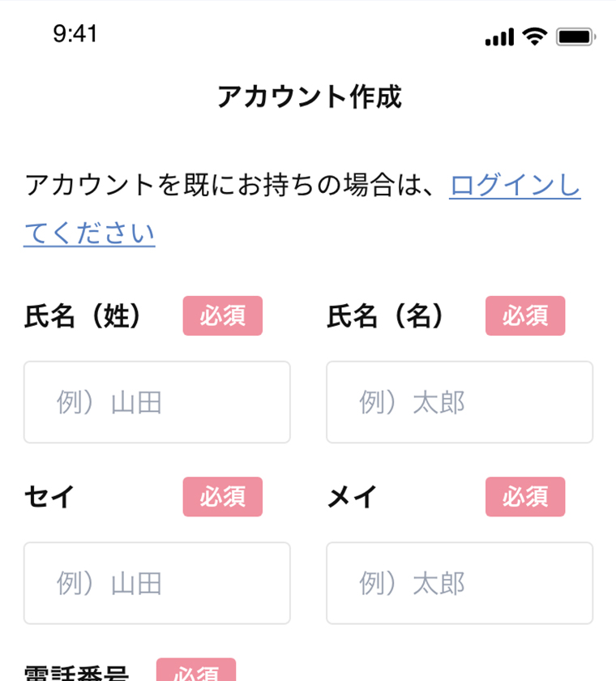
Task: Click the 必須 badge beside セイ label
Action: (x=223, y=497)
